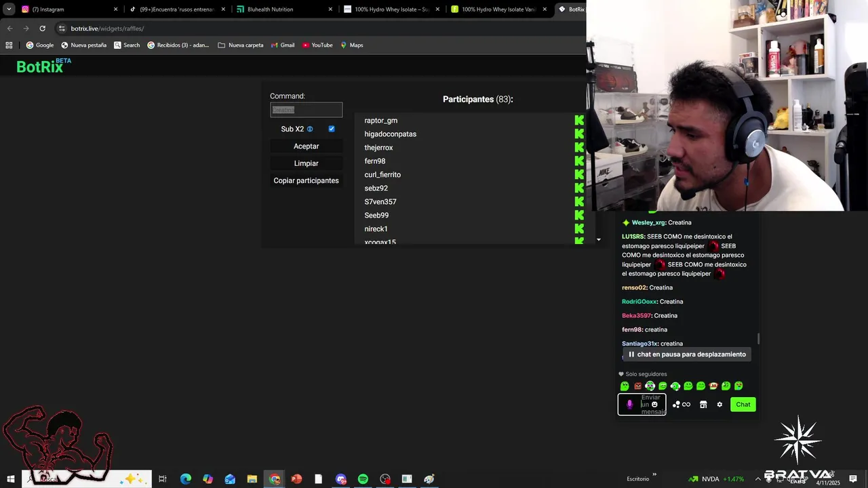
Task: Click the Kick icon next to thejerrox
Action: click(579, 147)
